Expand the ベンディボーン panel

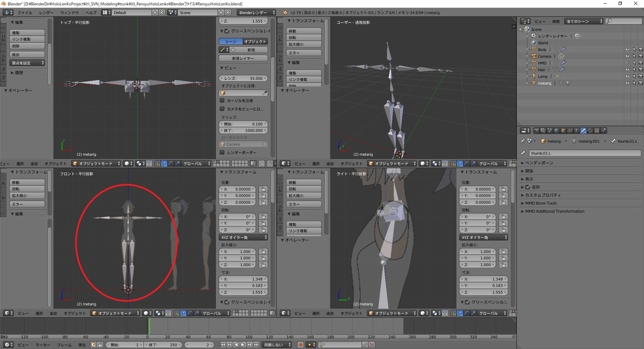click(x=539, y=163)
